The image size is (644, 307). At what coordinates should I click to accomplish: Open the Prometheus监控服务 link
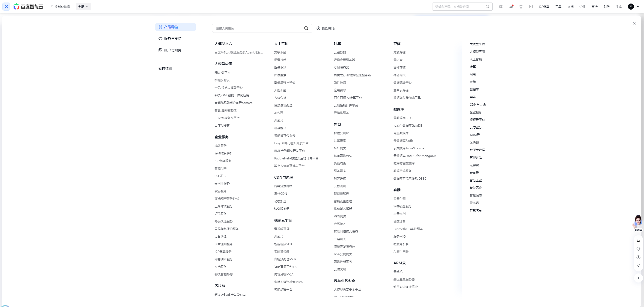click(408, 229)
